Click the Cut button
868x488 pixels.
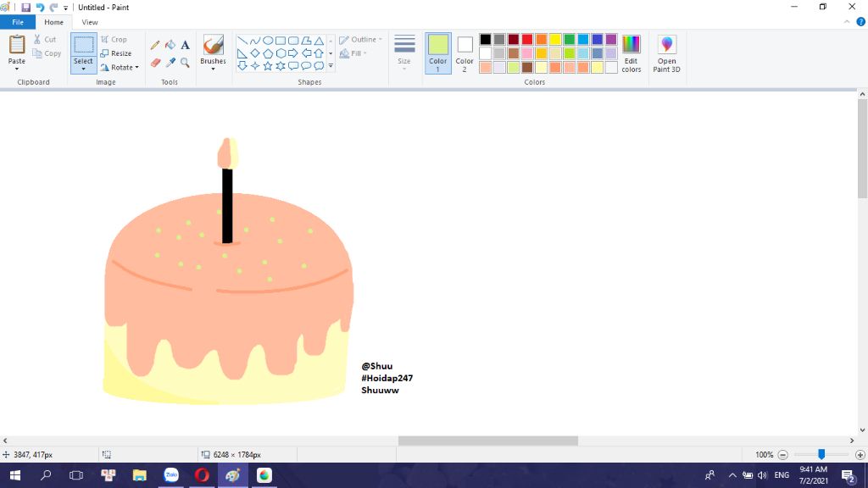(x=45, y=39)
